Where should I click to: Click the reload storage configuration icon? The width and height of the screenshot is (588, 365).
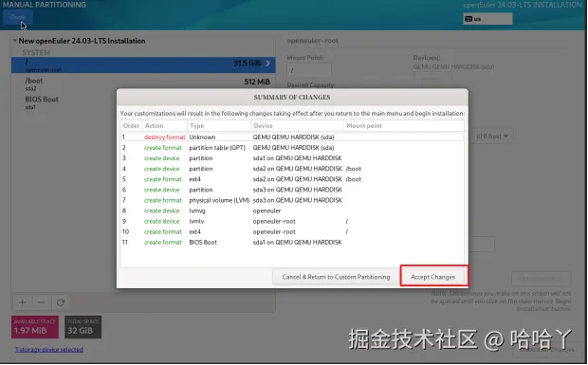point(61,302)
